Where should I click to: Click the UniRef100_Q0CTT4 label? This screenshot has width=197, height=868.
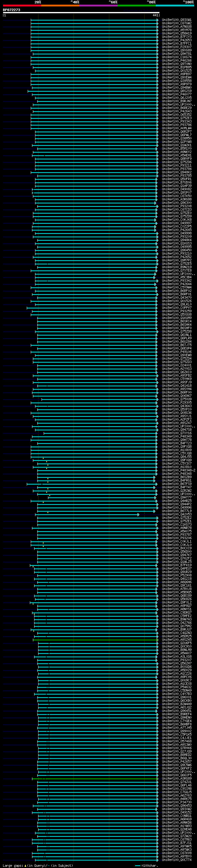click(x=177, y=860)
